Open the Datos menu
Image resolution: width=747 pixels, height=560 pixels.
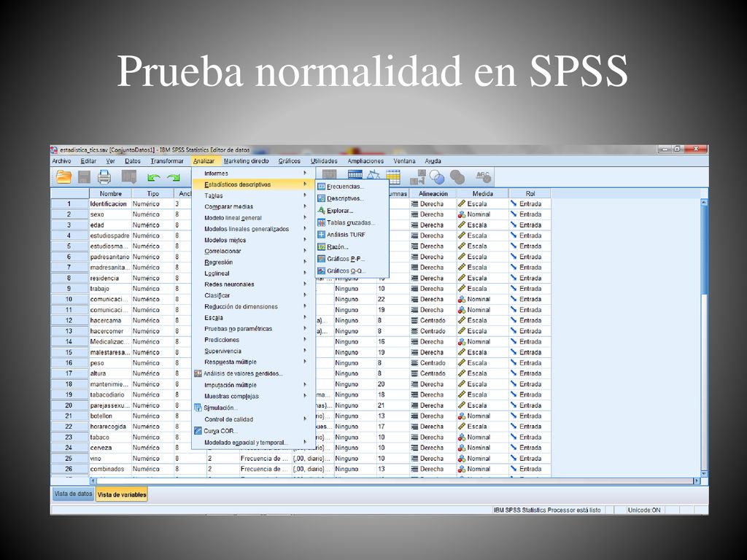(x=133, y=161)
